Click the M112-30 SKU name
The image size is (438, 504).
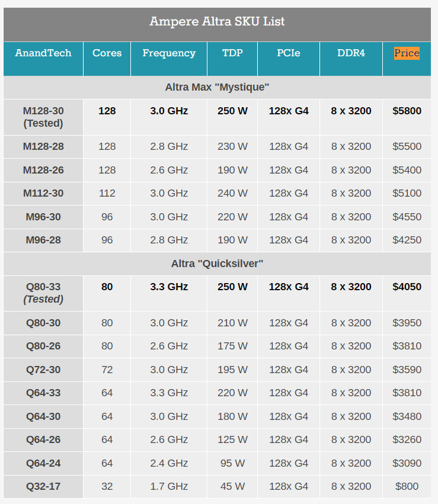[x=43, y=193]
